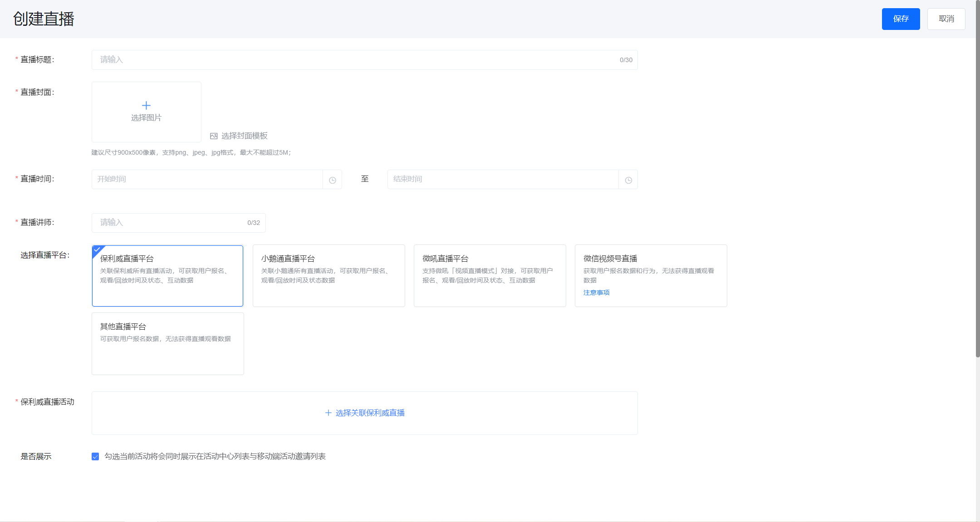The height and width of the screenshot is (522, 980).
Task: Select the 保利威直播平台 card
Action: coord(167,276)
